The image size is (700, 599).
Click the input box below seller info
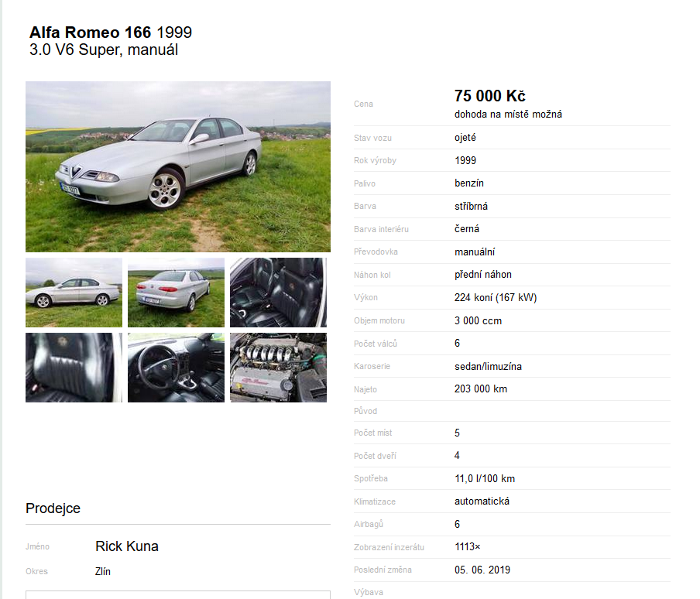(177, 595)
